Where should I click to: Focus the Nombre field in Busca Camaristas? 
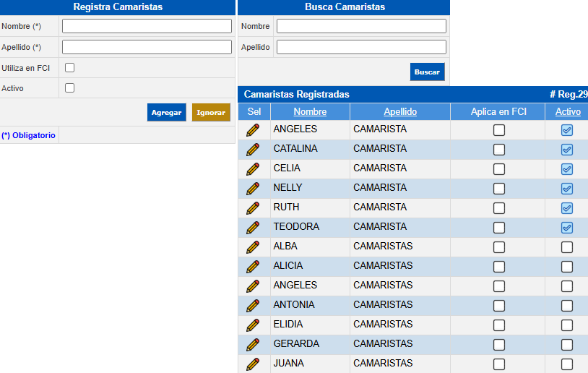(361, 26)
